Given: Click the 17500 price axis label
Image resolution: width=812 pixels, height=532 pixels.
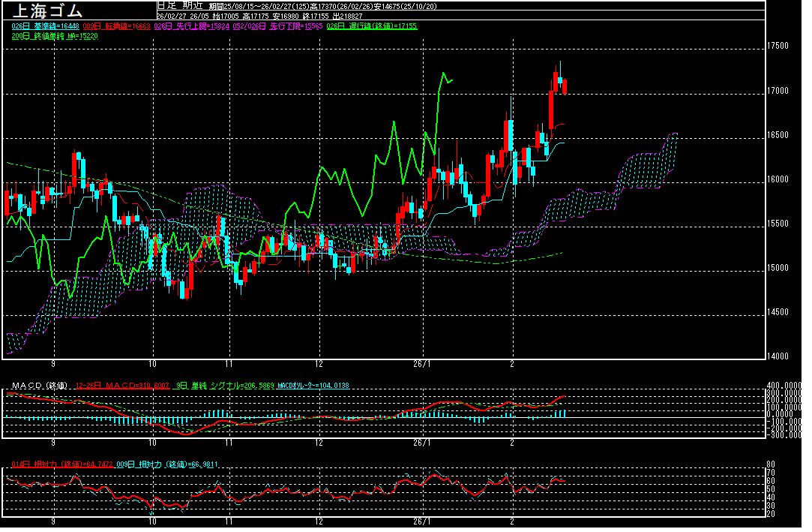Looking at the screenshot, I should (779, 47).
